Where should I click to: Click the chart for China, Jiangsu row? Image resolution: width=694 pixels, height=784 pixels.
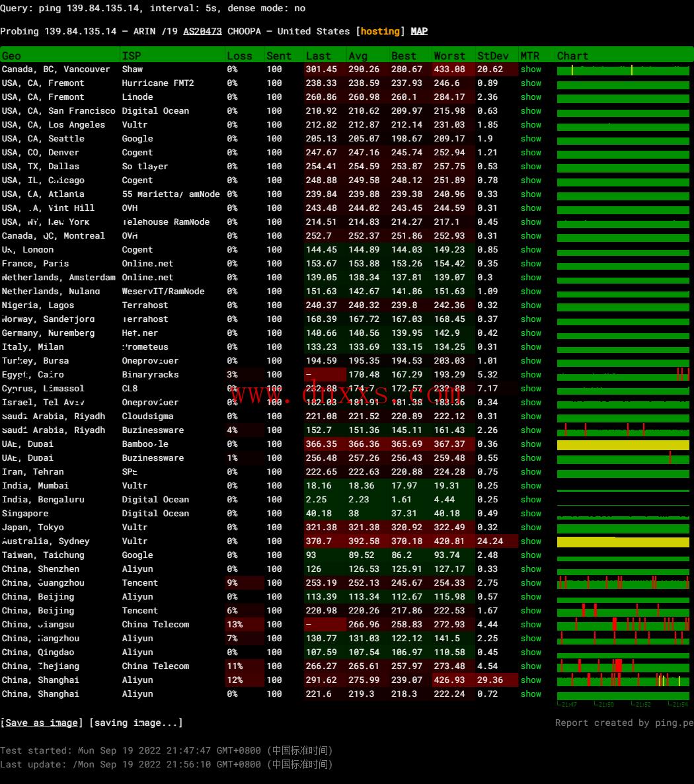tap(623, 625)
